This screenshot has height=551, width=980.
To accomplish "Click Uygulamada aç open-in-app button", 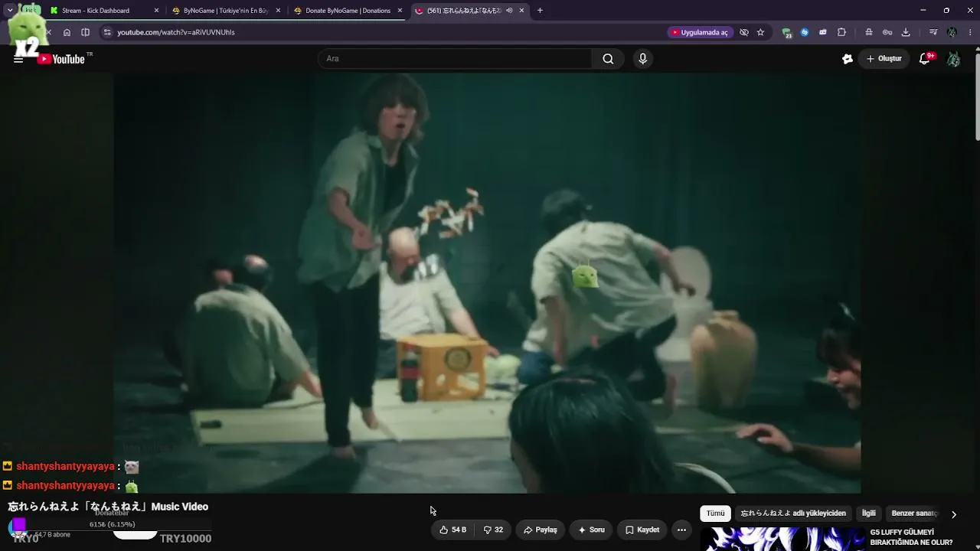I will 699,32.
